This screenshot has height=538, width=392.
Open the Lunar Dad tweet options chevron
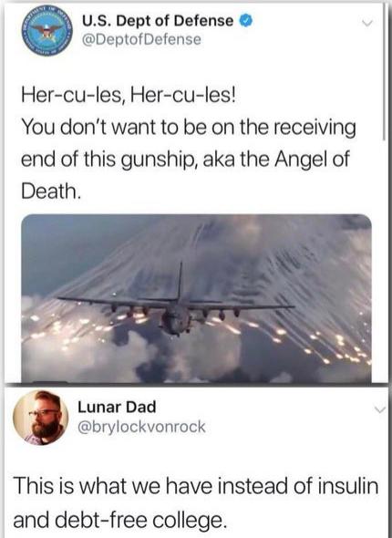click(378, 409)
